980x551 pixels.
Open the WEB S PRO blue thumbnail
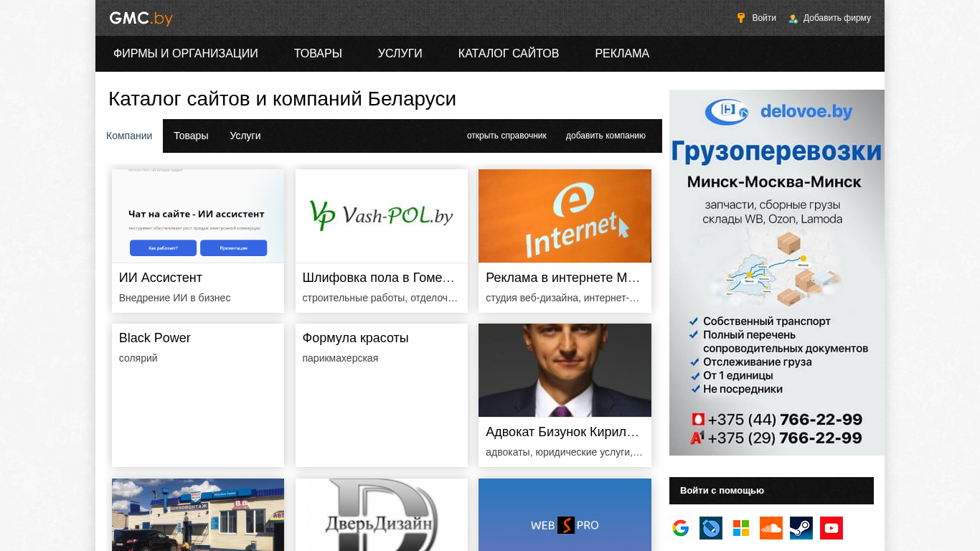coord(565,514)
